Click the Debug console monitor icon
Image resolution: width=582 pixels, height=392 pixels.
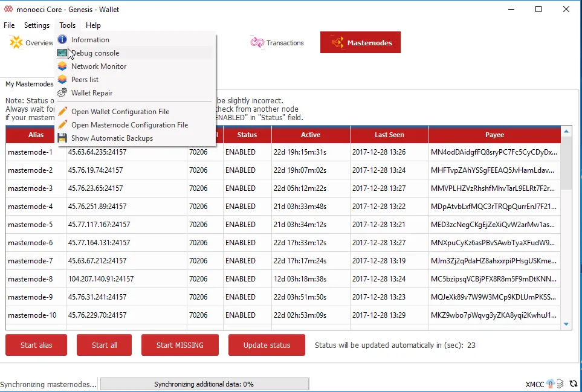coord(62,53)
